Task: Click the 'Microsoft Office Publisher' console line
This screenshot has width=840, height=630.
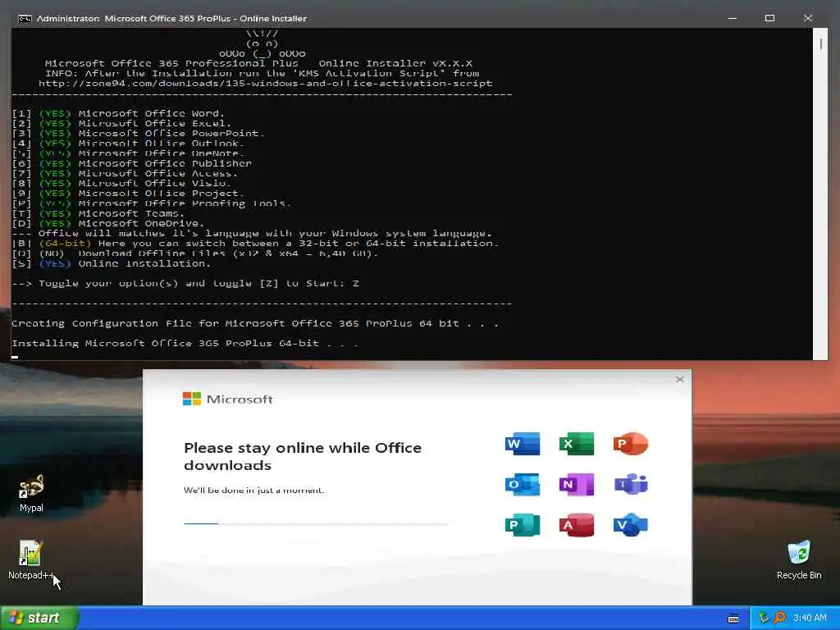Action: tap(132, 163)
